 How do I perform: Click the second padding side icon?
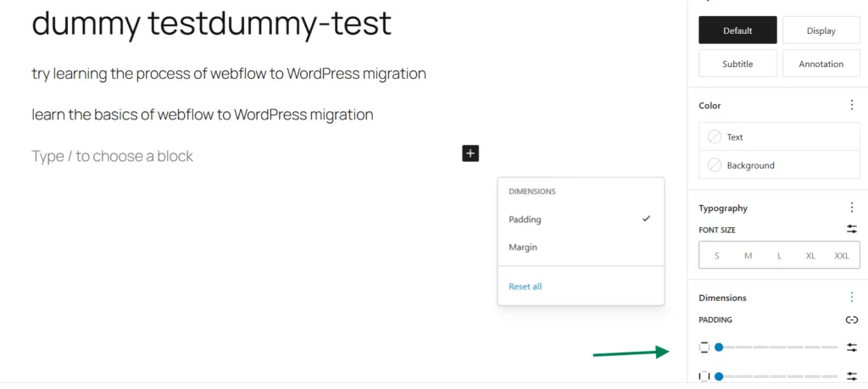pyautogui.click(x=704, y=376)
